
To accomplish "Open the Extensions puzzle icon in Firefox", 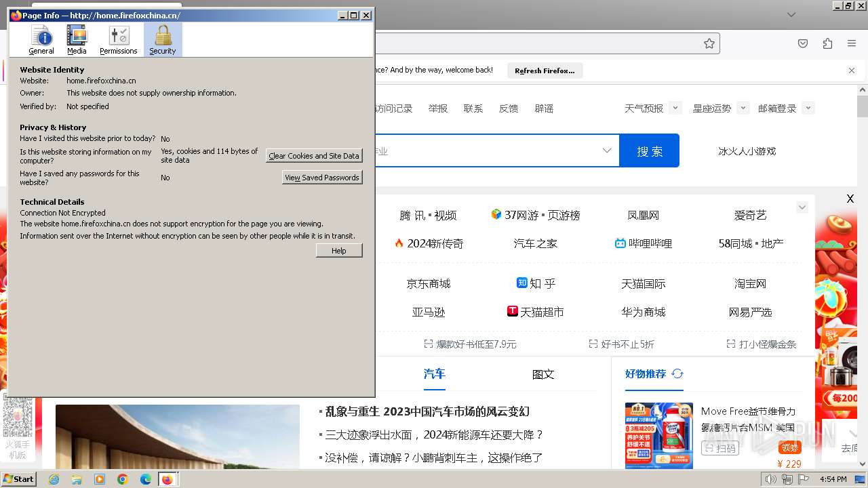I will pyautogui.click(x=827, y=43).
